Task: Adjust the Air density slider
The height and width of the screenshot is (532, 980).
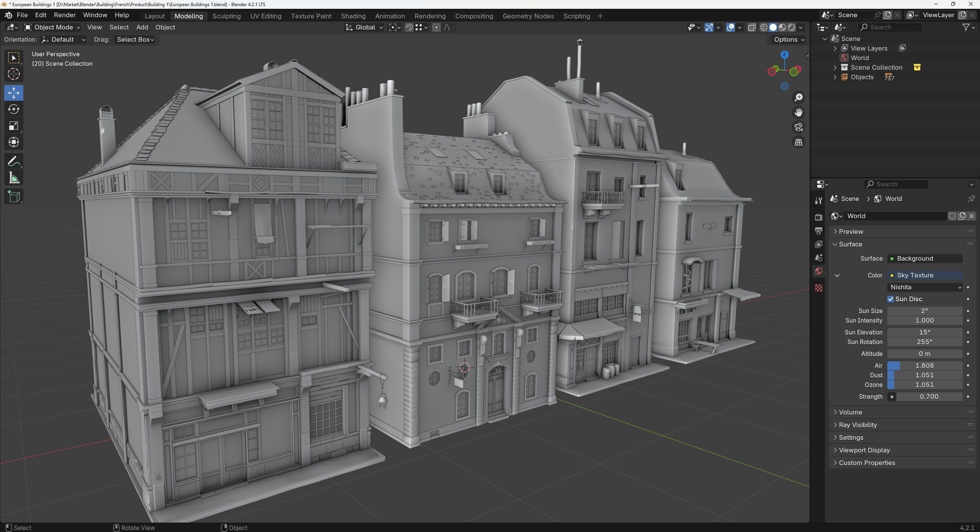Action: pyautogui.click(x=925, y=366)
